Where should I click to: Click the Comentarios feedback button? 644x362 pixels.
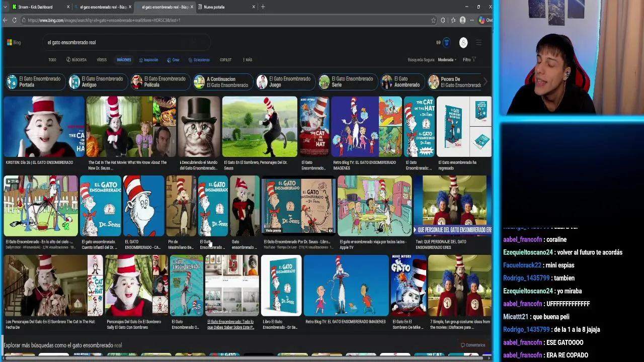(x=473, y=345)
